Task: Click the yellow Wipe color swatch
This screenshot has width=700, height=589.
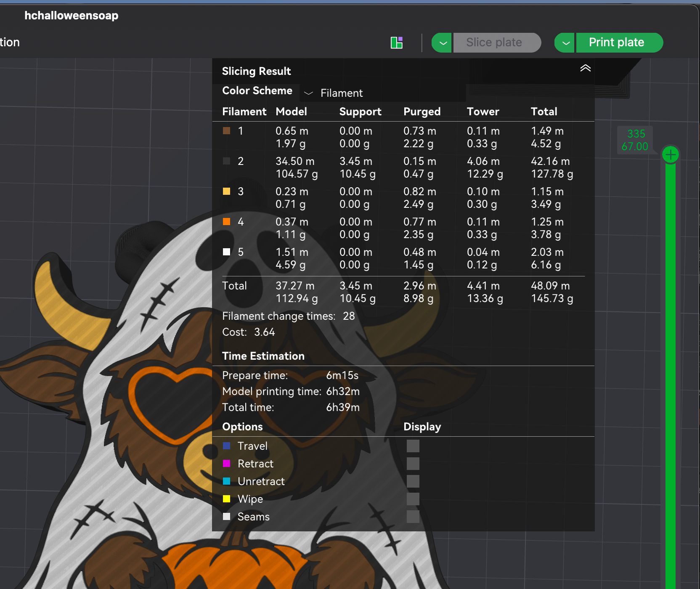Action: pyautogui.click(x=226, y=499)
